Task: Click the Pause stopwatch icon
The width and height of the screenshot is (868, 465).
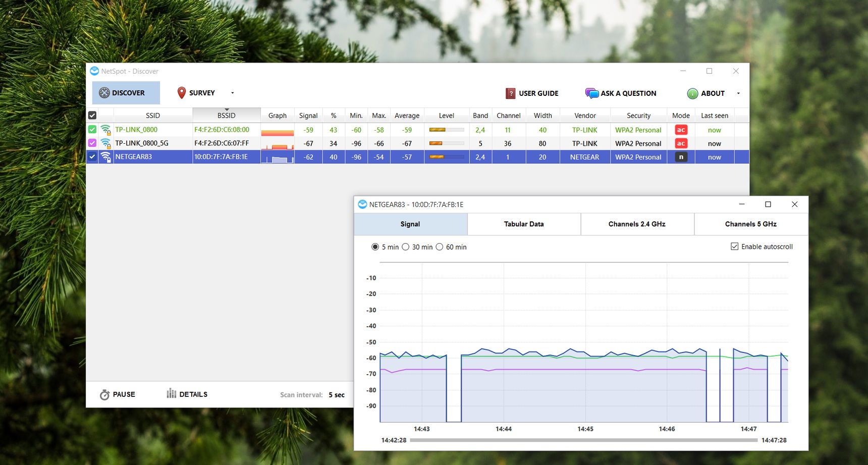Action: point(104,394)
